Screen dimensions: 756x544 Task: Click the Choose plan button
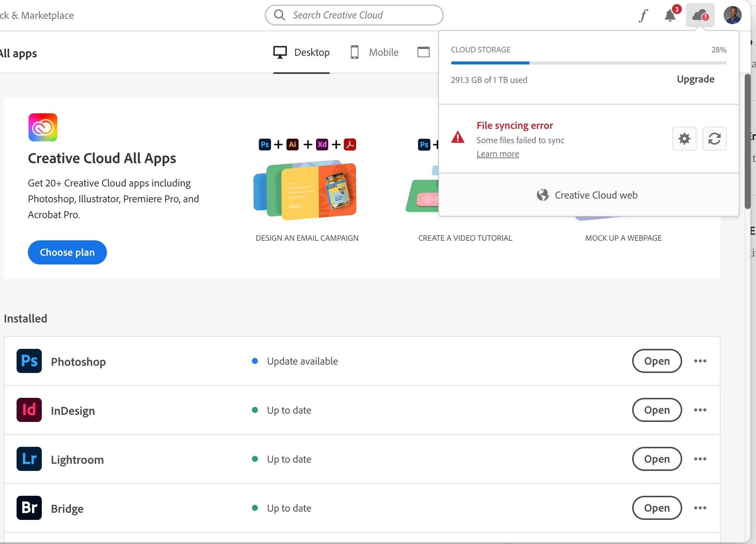[67, 252]
